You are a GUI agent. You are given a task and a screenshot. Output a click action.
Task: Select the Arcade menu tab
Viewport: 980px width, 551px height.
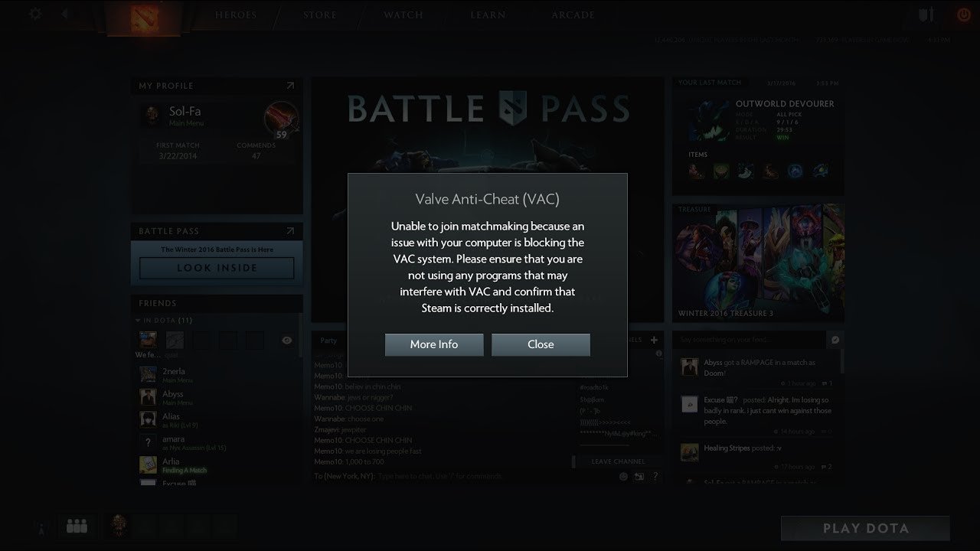point(573,15)
